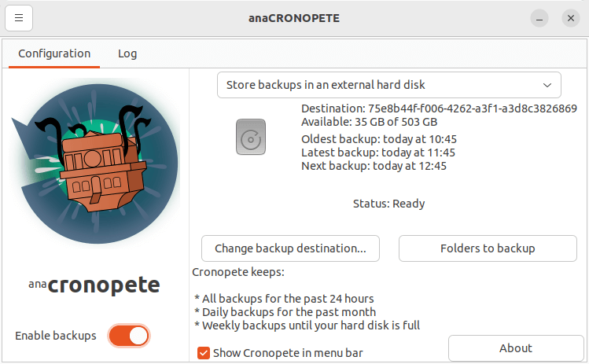Open the hamburger menu in title bar

coord(19,18)
